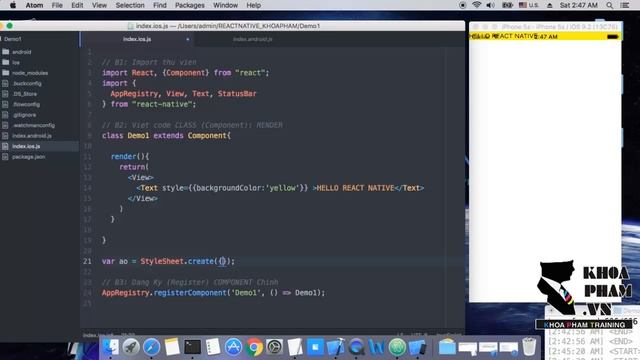Open Google Chrome from the Dock

click(x=254, y=347)
